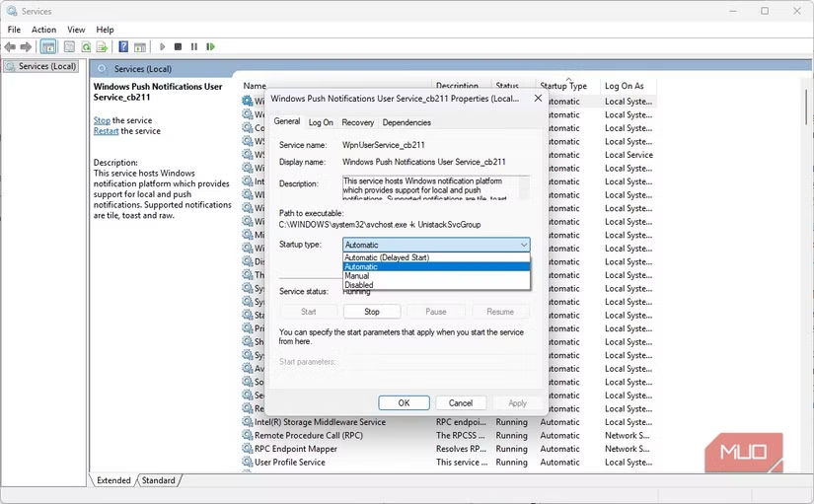Switch to the Recovery tab
The image size is (814, 504).
(x=357, y=122)
